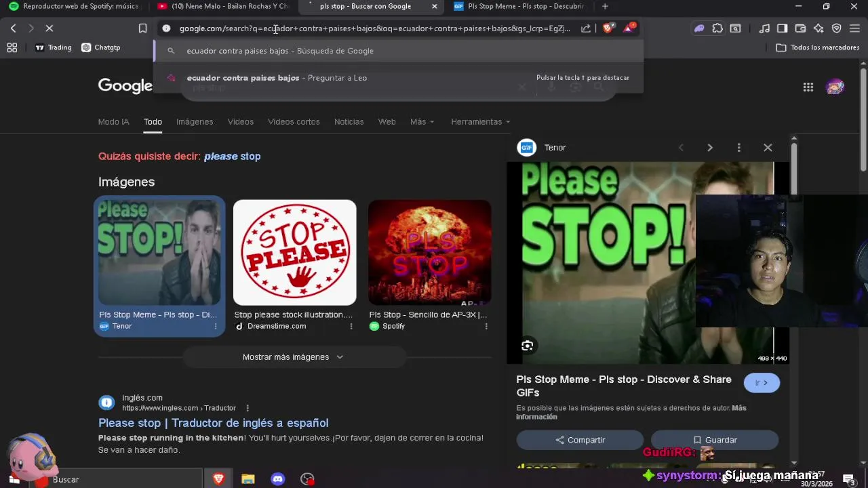Share this page via the address bar share icon

[x=586, y=28]
